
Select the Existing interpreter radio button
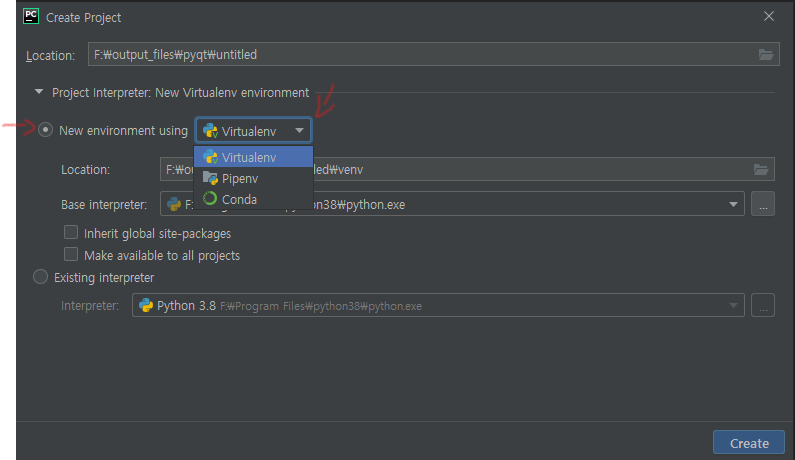coord(41,277)
